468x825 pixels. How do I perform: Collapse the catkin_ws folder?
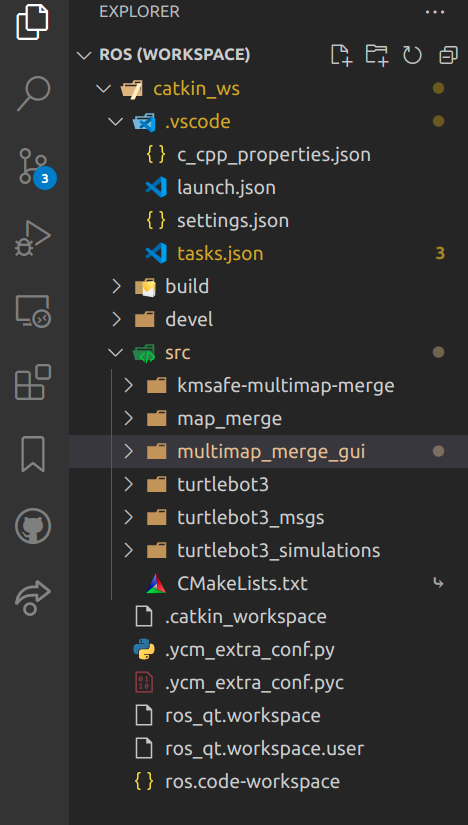pyautogui.click(x=104, y=88)
